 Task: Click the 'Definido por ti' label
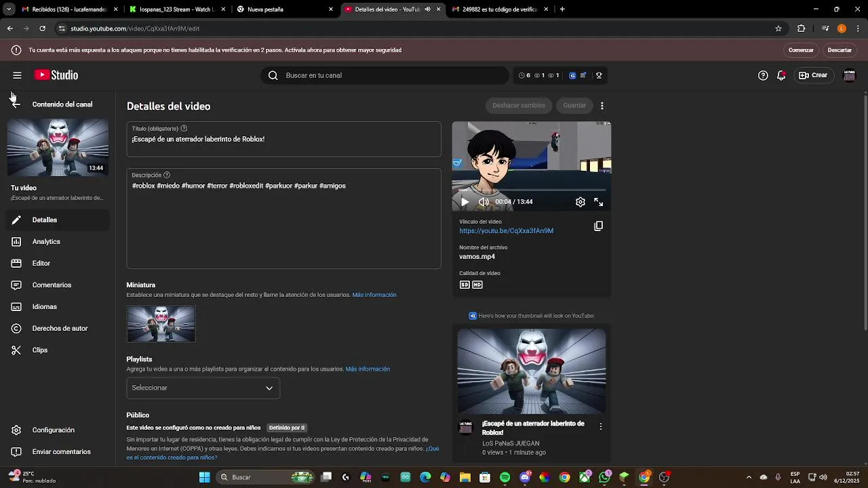tap(287, 428)
